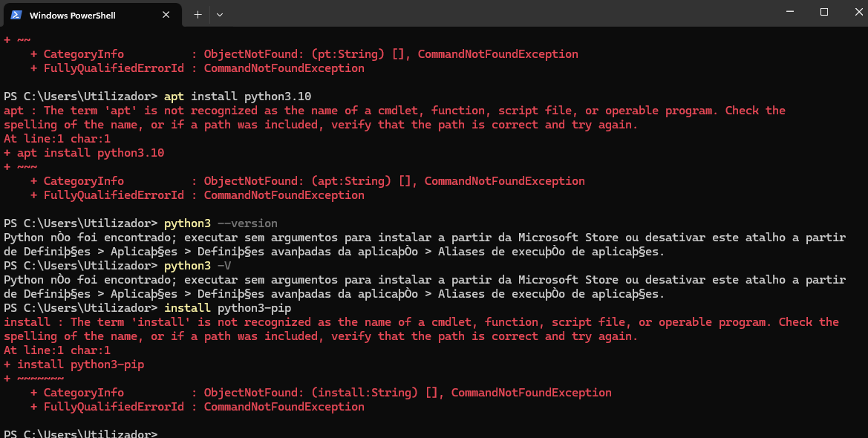Open a new tab with the plus button

[x=198, y=14]
